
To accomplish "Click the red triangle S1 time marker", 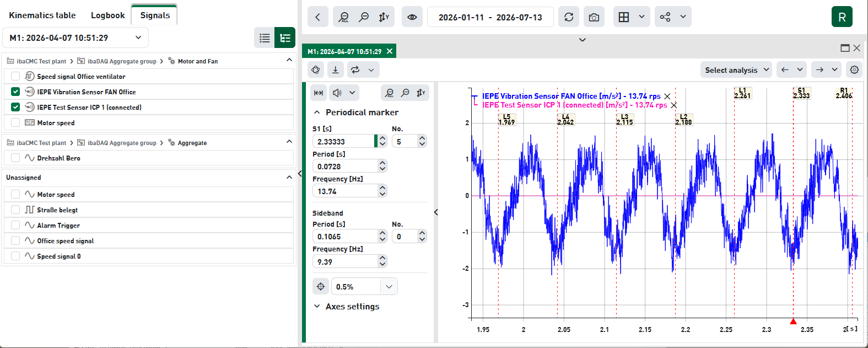I will tap(793, 321).
